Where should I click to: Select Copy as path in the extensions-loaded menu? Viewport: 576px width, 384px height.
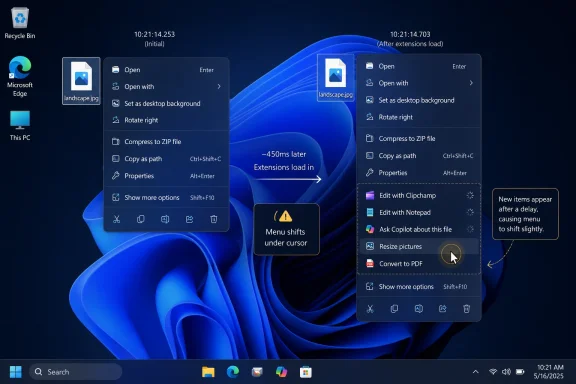click(419, 156)
